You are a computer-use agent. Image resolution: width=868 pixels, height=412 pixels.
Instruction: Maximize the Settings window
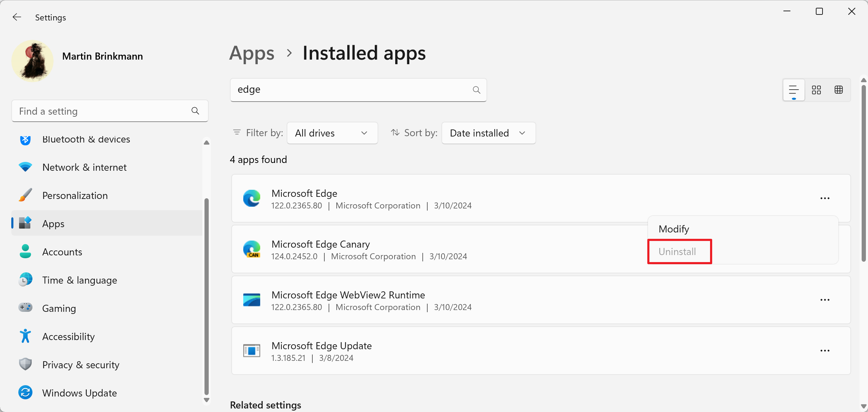click(x=819, y=11)
